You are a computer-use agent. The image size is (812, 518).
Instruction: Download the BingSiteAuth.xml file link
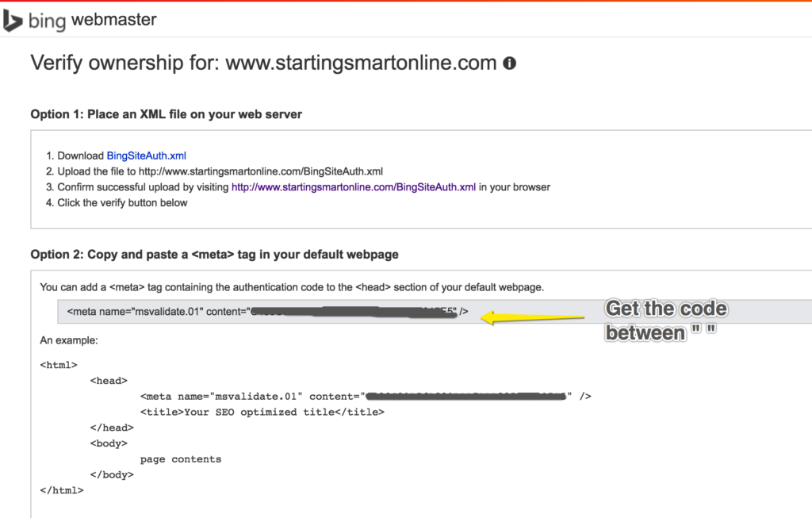(146, 156)
